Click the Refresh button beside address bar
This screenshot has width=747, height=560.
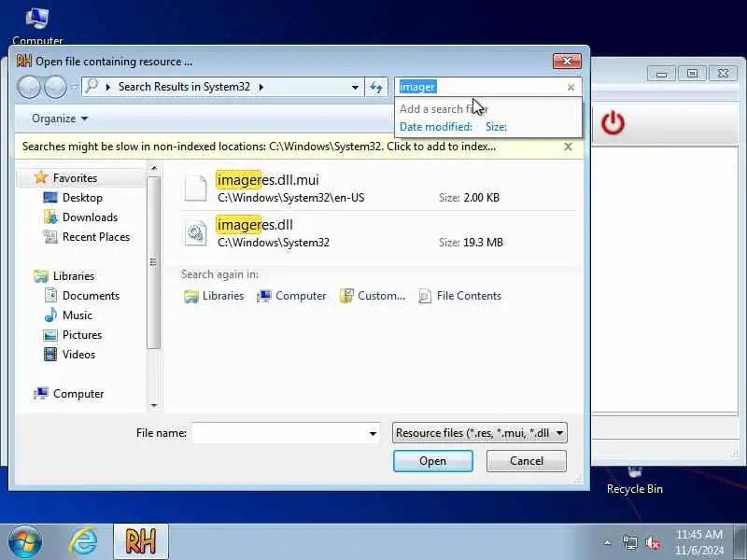(376, 87)
